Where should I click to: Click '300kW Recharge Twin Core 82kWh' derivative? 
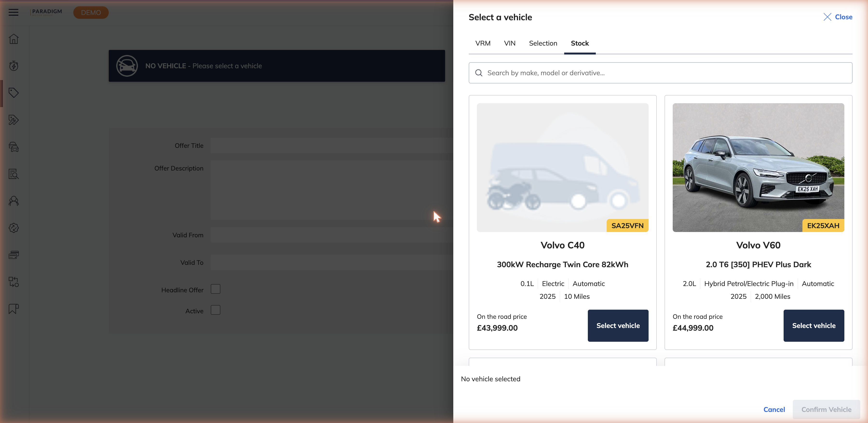pyautogui.click(x=562, y=265)
